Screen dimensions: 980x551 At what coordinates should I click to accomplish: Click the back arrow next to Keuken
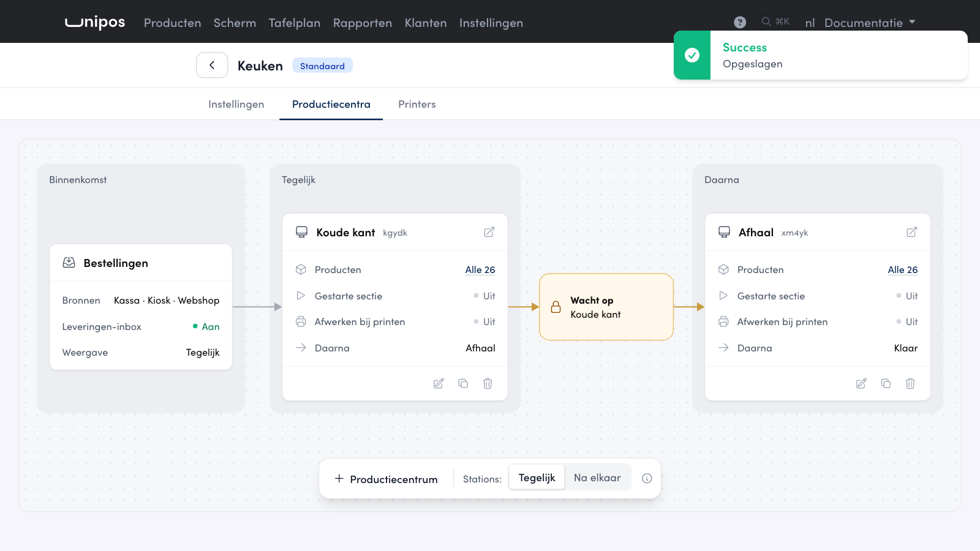212,65
